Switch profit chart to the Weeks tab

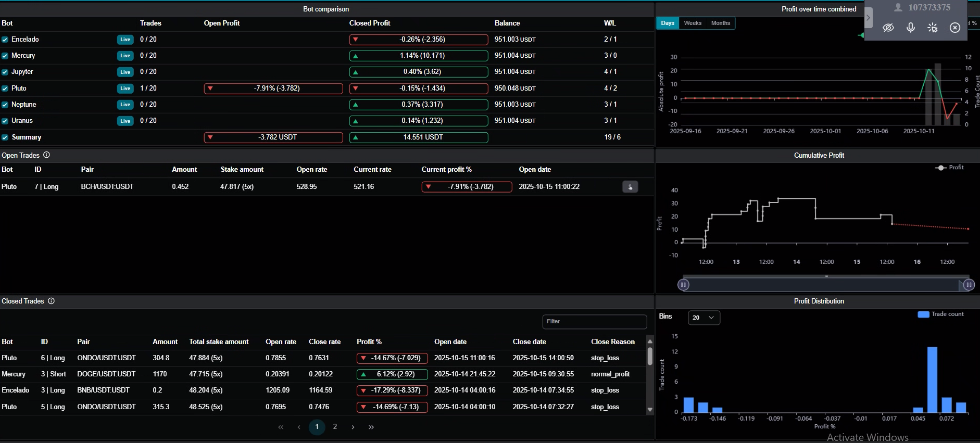coord(693,23)
